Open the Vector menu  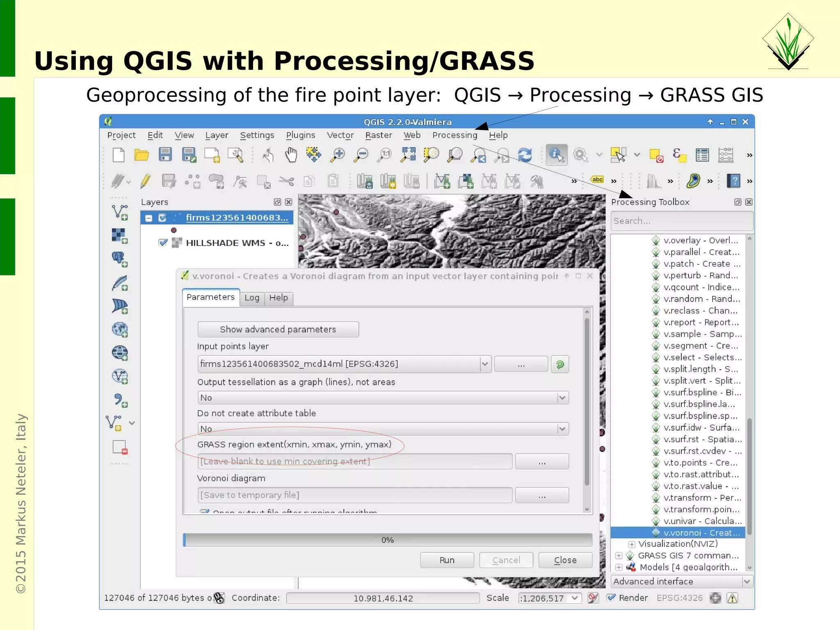coord(340,135)
